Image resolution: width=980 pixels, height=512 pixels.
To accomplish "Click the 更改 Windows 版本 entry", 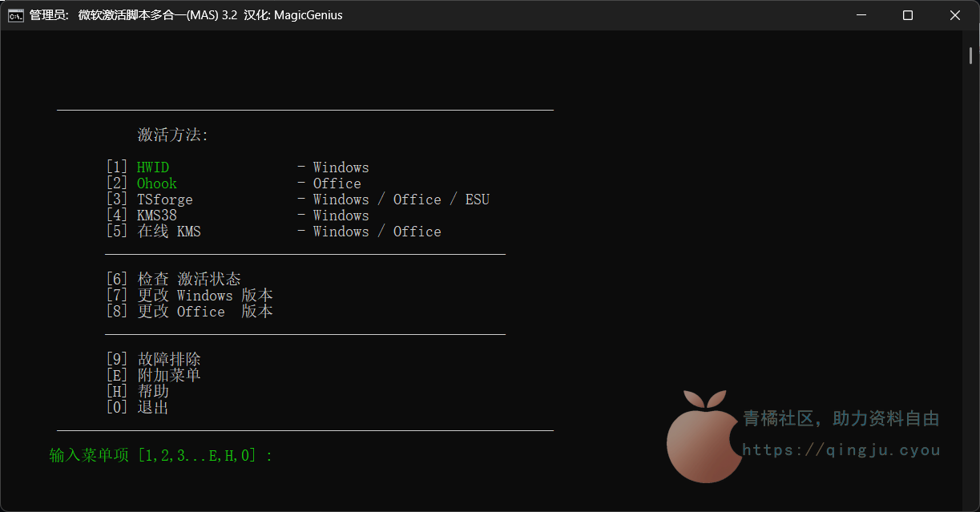I will pyautogui.click(x=189, y=295).
